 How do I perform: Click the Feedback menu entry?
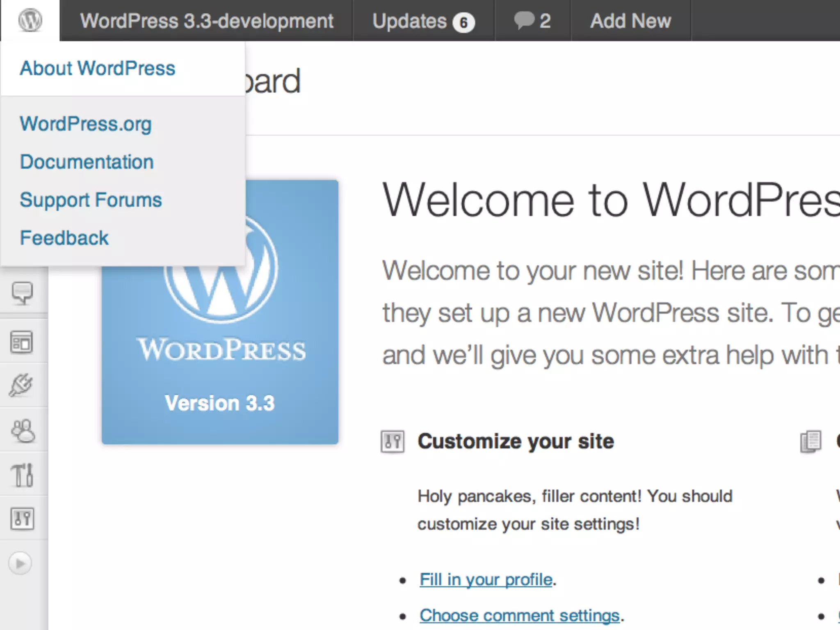64,238
